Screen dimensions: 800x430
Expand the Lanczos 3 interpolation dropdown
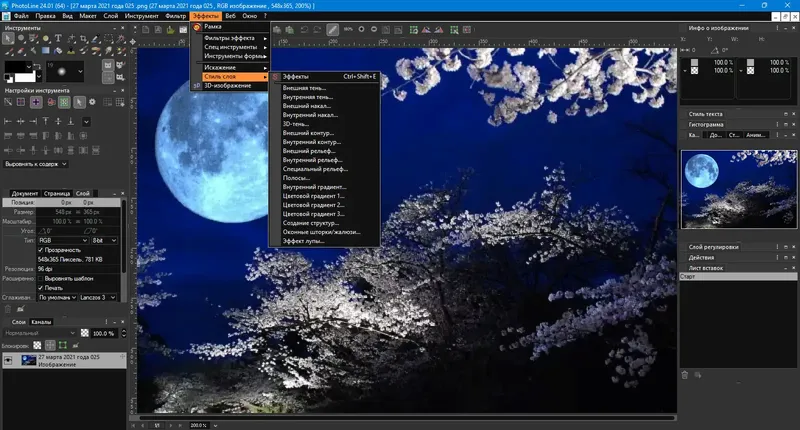point(97,297)
